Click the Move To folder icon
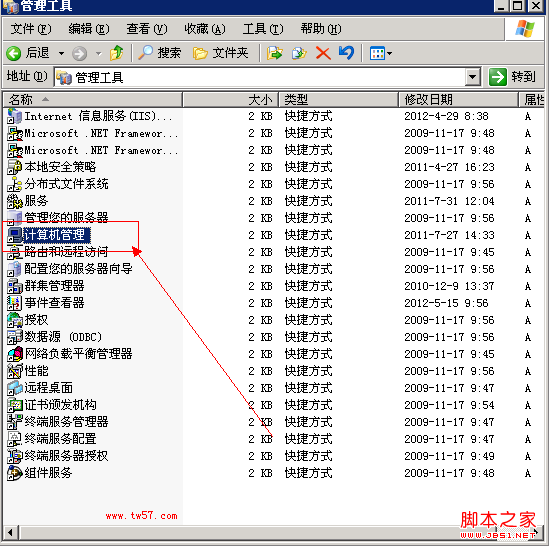549x546 pixels. tap(274, 53)
